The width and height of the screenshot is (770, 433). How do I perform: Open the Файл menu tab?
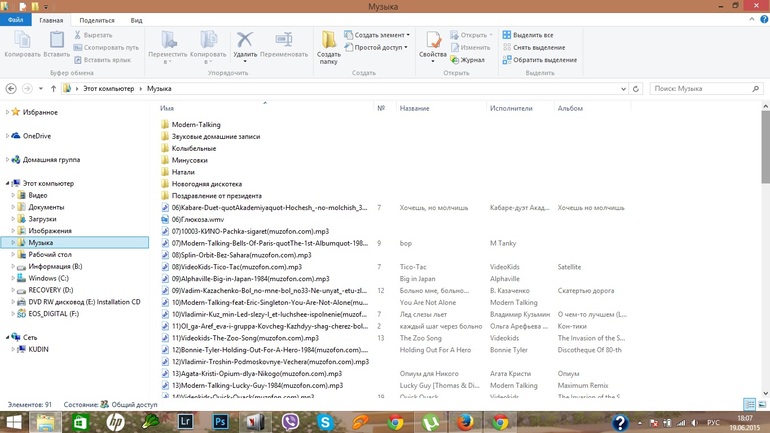(x=14, y=20)
